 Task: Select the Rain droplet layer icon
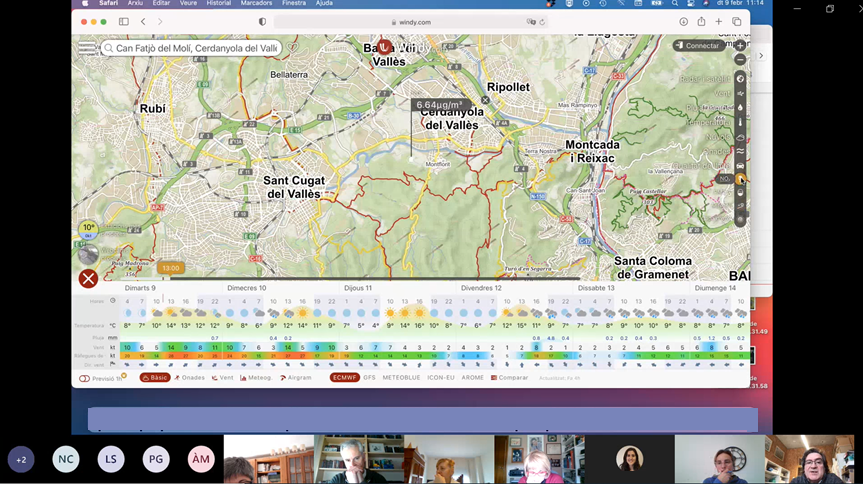[740, 108]
